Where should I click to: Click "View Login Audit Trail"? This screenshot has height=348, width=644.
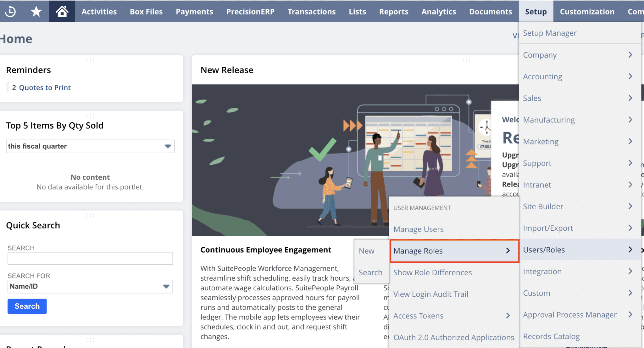click(x=431, y=294)
